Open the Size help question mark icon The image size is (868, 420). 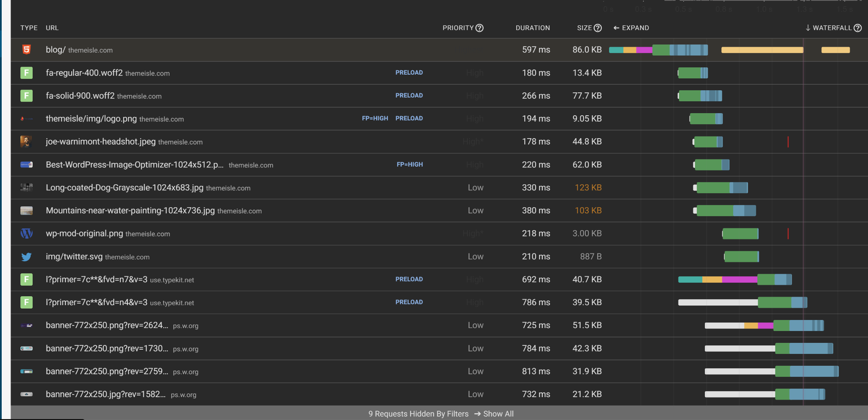[x=598, y=28]
